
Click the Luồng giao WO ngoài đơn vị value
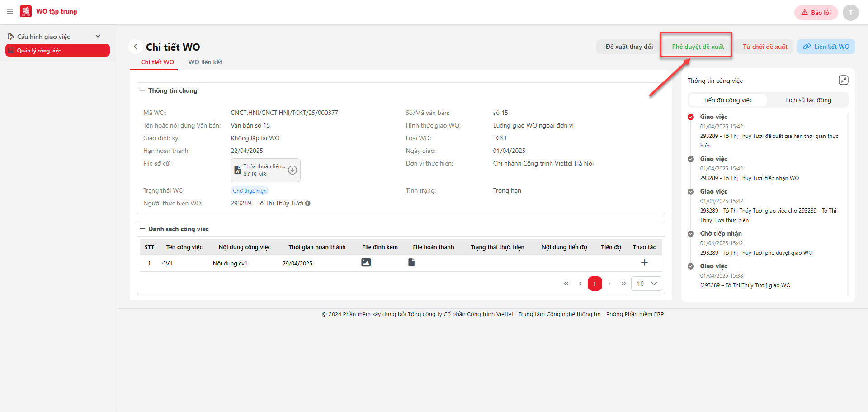click(x=533, y=125)
